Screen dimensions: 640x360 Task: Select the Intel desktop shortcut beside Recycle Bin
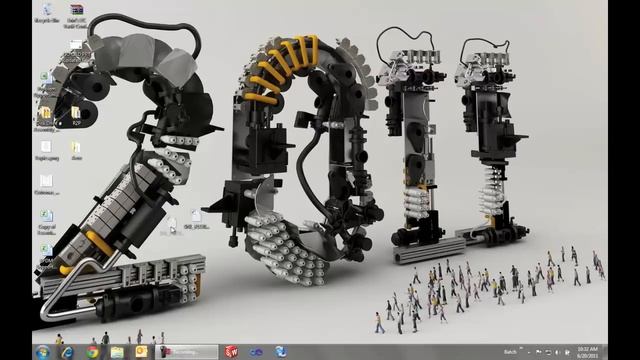click(x=76, y=16)
